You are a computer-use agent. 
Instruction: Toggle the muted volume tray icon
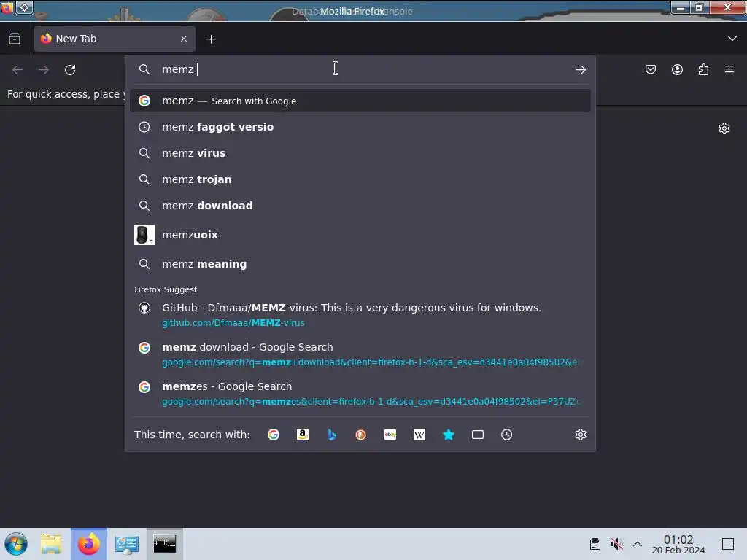click(x=616, y=544)
